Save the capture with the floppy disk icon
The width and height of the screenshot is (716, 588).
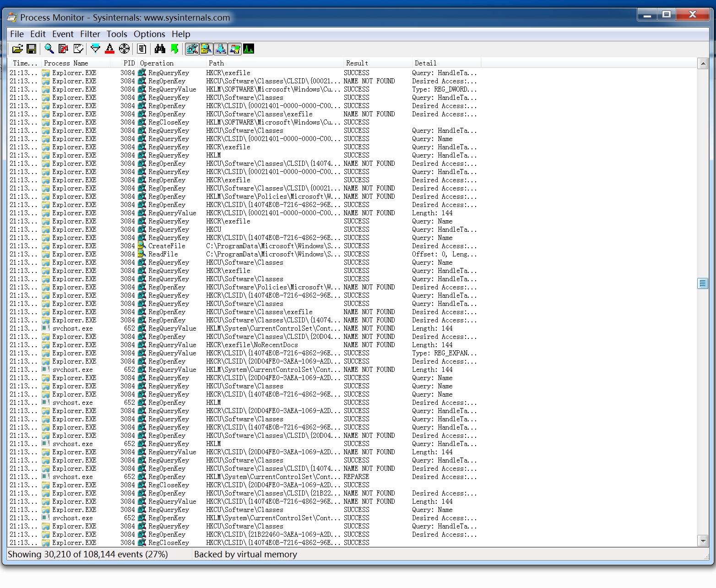pos(32,49)
